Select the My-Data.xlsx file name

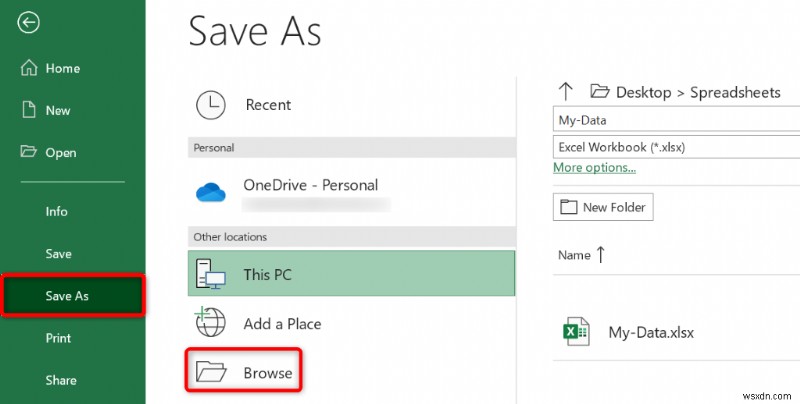pyautogui.click(x=651, y=333)
